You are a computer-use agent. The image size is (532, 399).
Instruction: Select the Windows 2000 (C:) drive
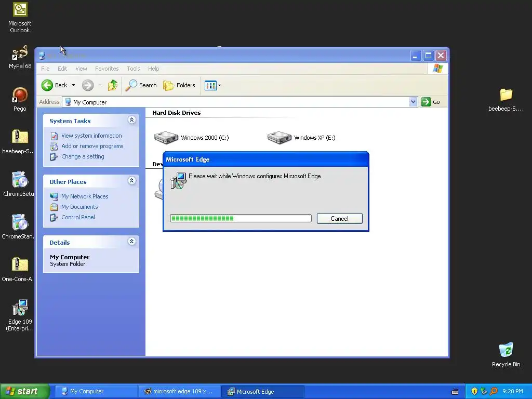coord(191,137)
